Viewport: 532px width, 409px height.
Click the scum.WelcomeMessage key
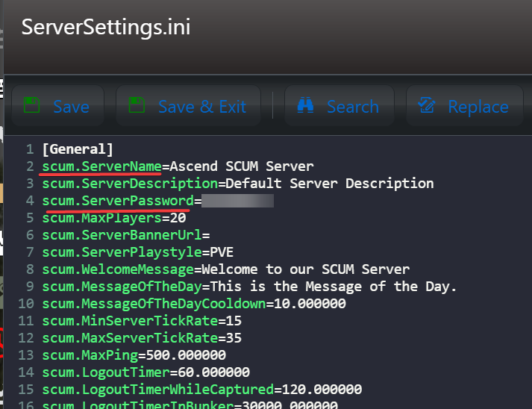tap(118, 269)
